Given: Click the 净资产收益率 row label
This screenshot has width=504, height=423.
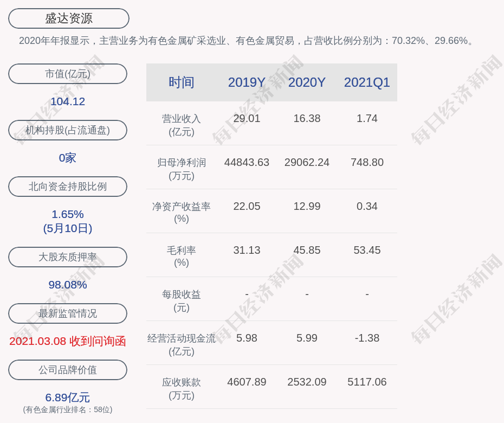Looking at the screenshot, I should click(x=182, y=213).
